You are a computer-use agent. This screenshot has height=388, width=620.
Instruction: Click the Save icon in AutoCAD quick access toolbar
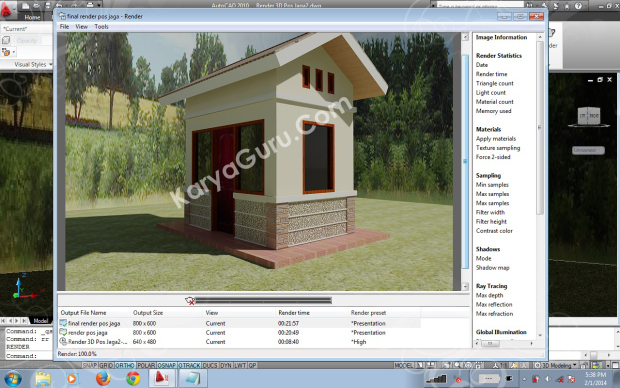click(47, 6)
